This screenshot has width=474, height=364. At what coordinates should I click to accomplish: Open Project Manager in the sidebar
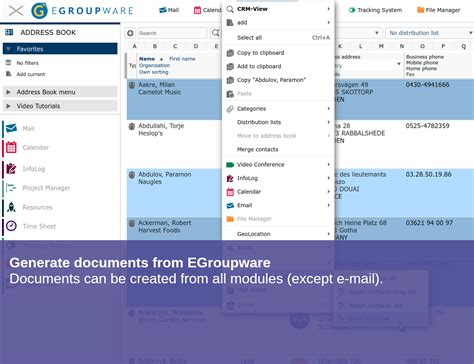click(46, 188)
